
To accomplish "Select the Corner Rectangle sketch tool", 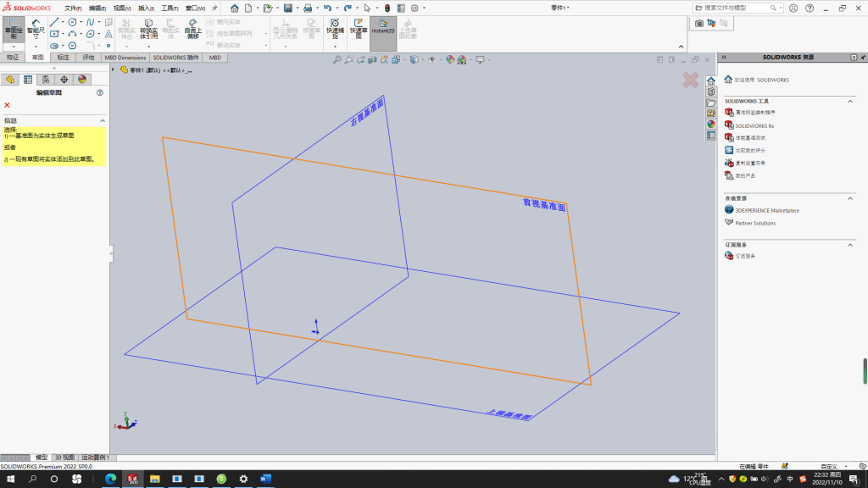I will (54, 34).
